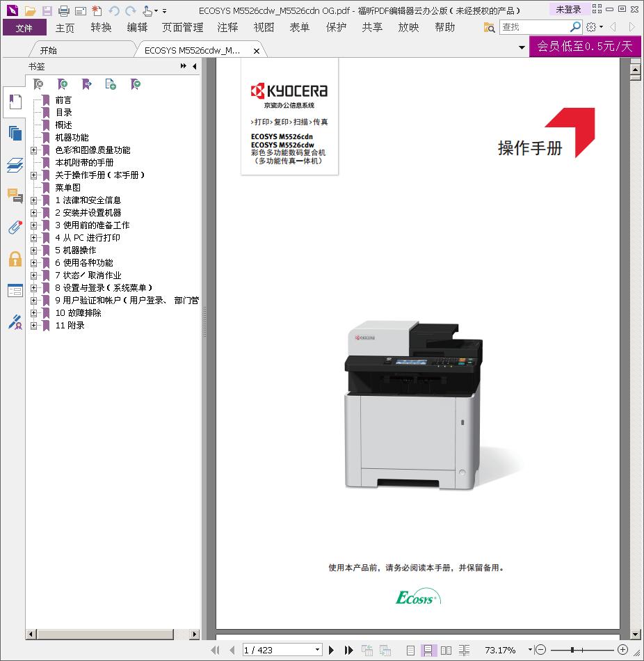Open the form fields panel in the sidebar
644x661 pixels.
15,290
